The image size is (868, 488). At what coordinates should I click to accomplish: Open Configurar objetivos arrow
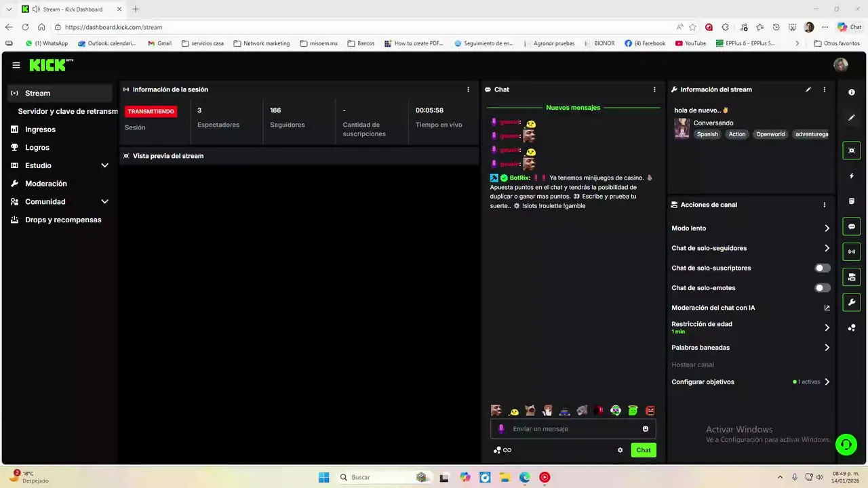pyautogui.click(x=827, y=382)
